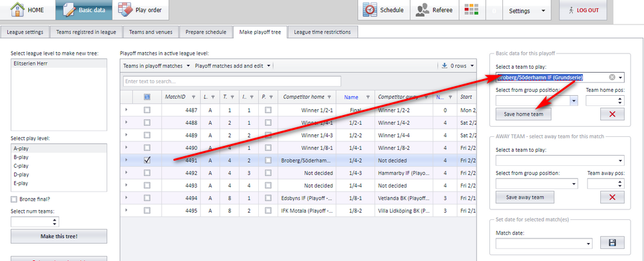The width and height of the screenshot is (644, 261).
Task: Adjust the Team home pos stepper
Action: (621, 100)
